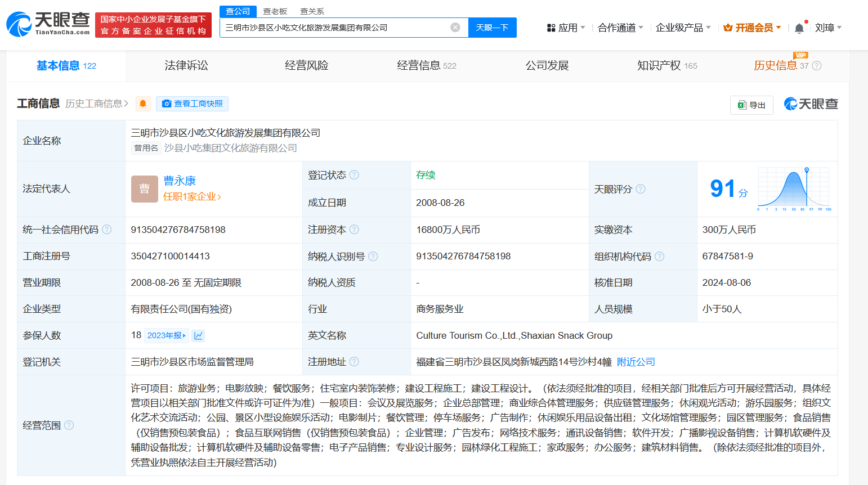The image size is (868, 485).
Task: Open legal representative 曹永康 profile link
Action: tap(180, 181)
